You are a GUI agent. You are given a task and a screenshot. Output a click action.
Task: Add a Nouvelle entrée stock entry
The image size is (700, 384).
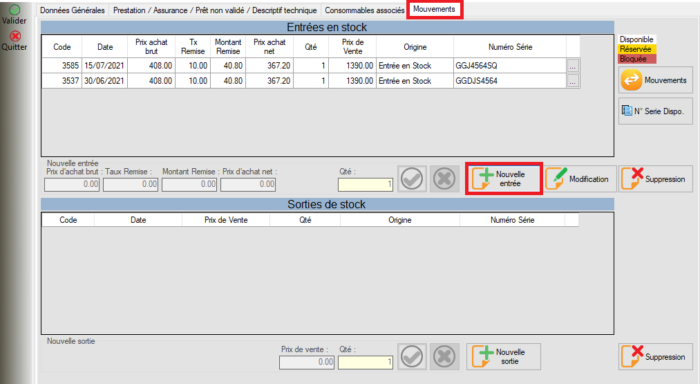click(x=504, y=179)
